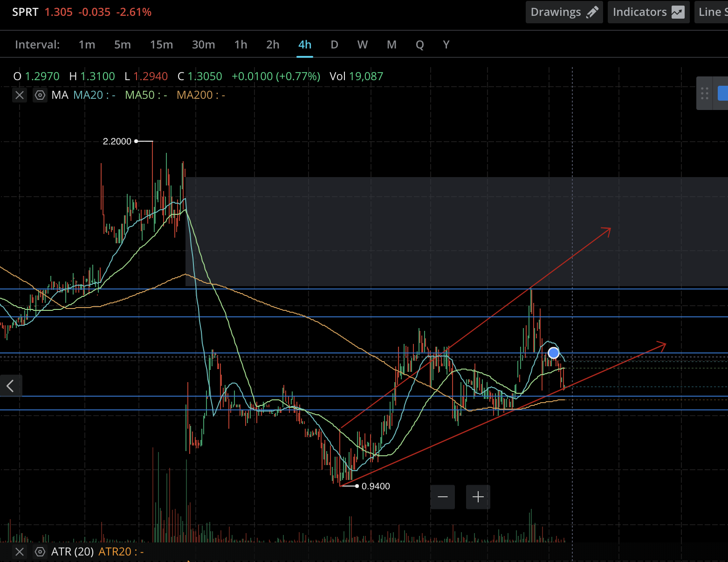Switch chart to 2h interval
The image size is (728, 562).
[x=273, y=45]
